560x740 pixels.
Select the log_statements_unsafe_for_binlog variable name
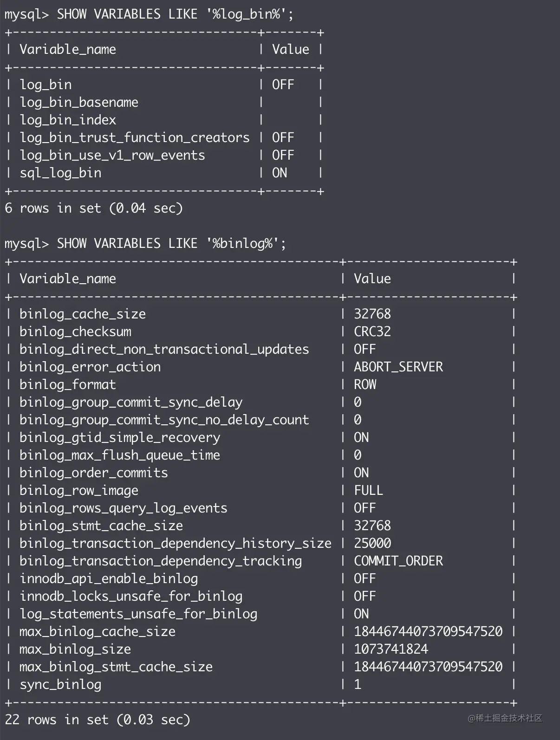click(x=138, y=614)
